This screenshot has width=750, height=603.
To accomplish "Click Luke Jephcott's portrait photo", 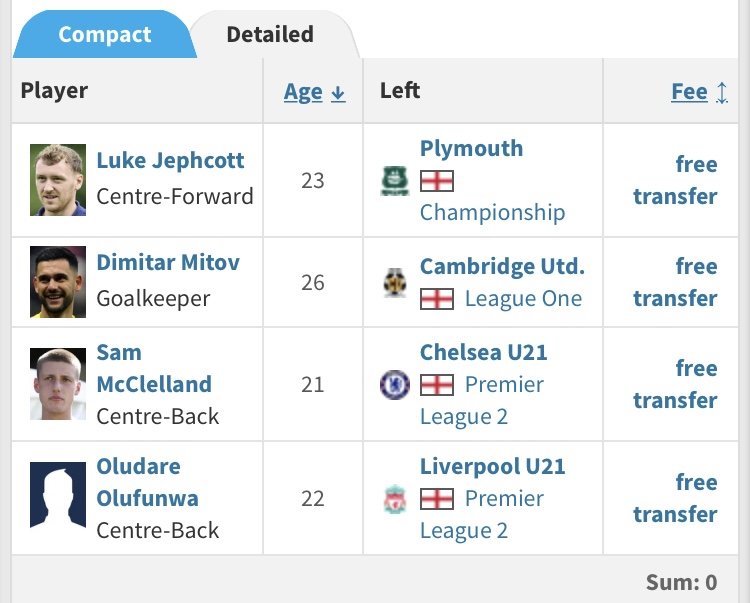I will (58, 180).
